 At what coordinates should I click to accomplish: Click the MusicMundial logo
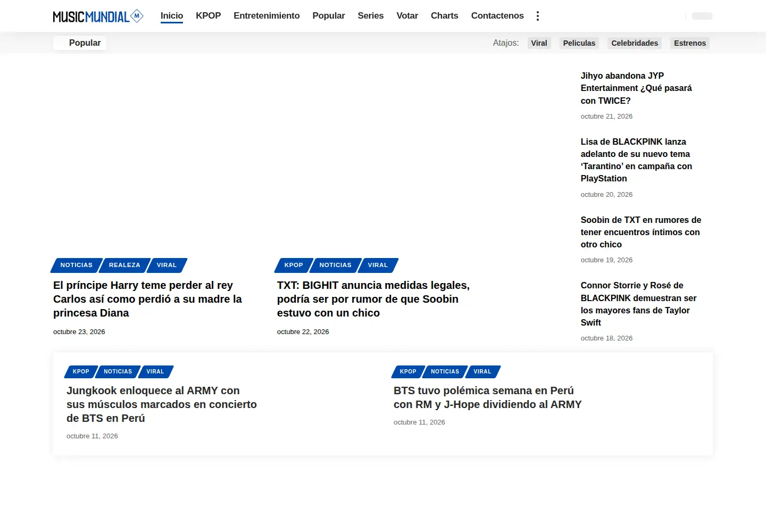[98, 16]
